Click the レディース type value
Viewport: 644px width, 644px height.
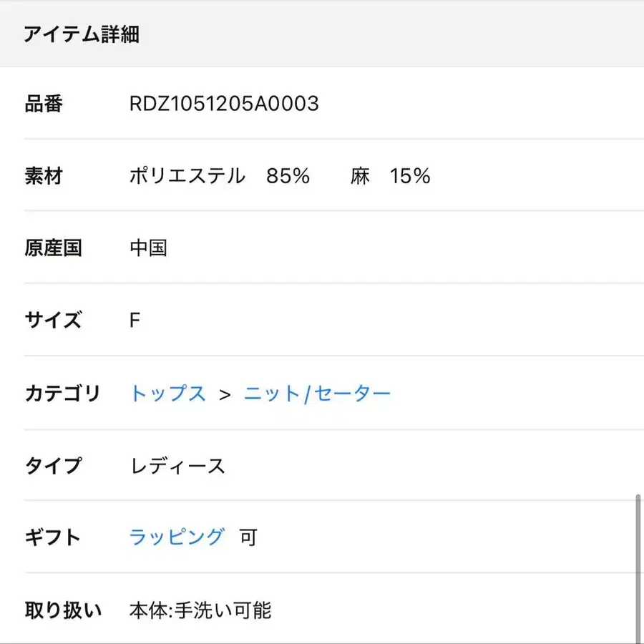177,467
